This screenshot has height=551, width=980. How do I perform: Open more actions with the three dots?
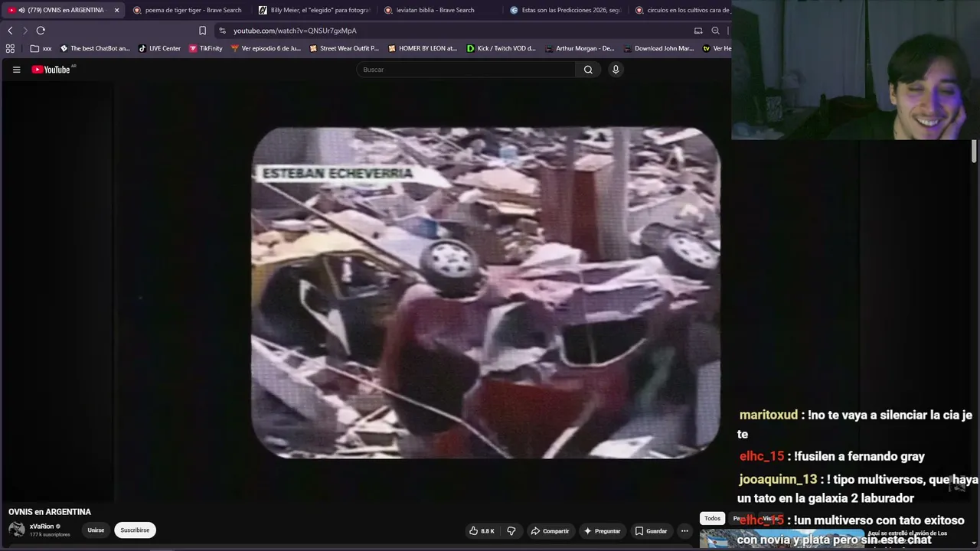pyautogui.click(x=684, y=530)
